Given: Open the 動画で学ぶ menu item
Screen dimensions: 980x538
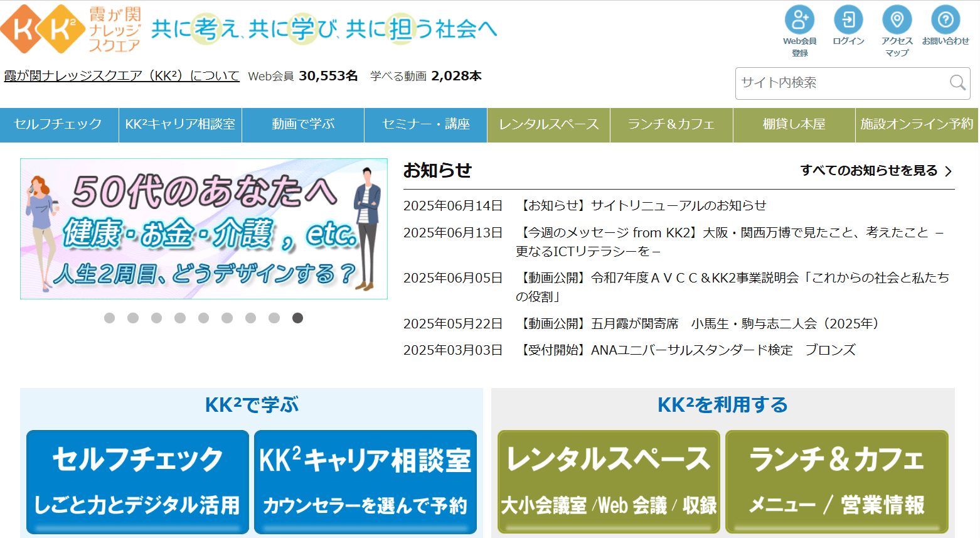Looking at the screenshot, I should click(303, 124).
